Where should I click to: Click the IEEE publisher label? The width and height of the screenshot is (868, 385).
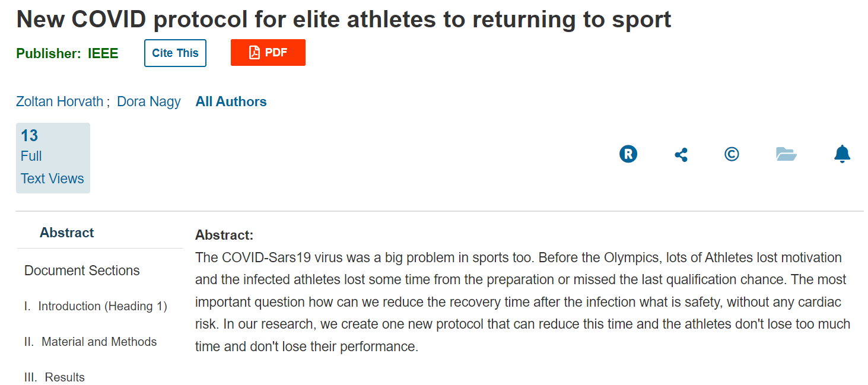point(103,53)
